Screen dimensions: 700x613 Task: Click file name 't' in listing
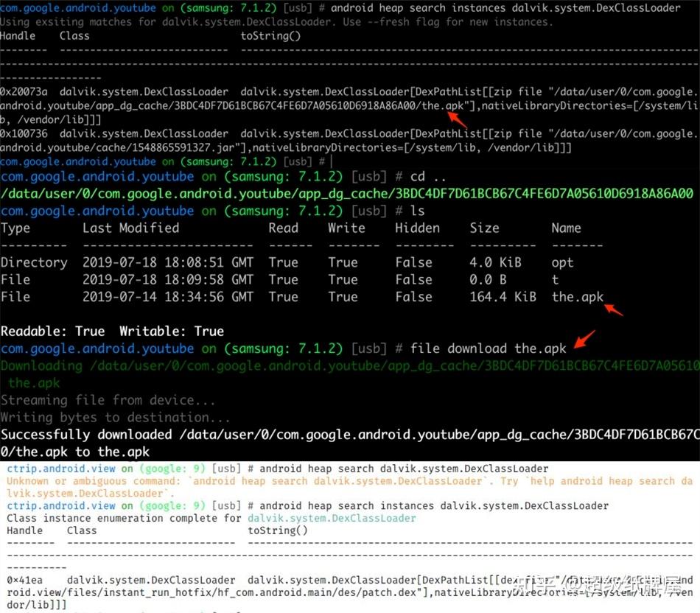pos(555,279)
